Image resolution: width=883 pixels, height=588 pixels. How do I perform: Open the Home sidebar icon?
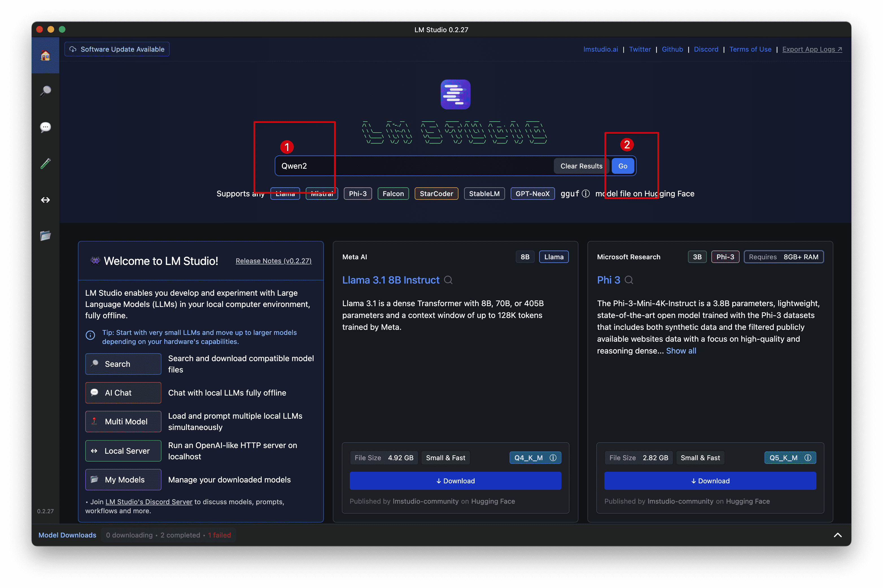(x=45, y=56)
